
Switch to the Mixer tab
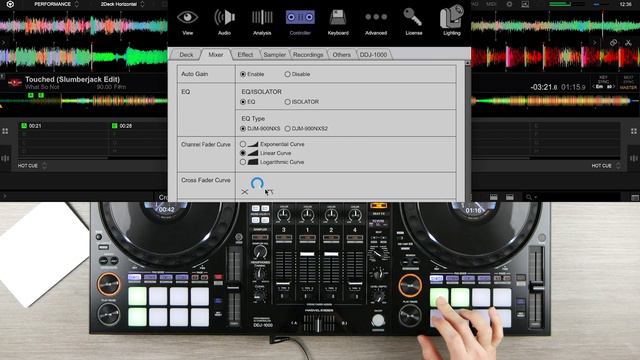[216, 55]
